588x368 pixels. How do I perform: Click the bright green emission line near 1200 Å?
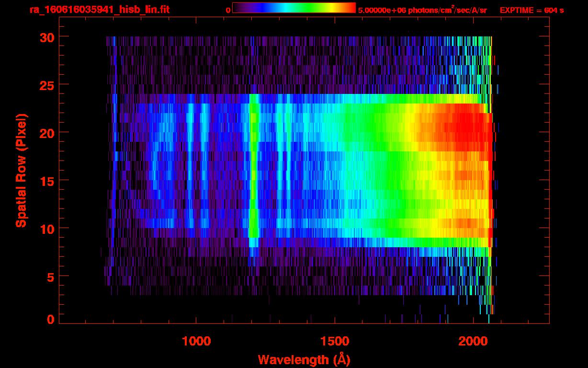click(x=253, y=168)
